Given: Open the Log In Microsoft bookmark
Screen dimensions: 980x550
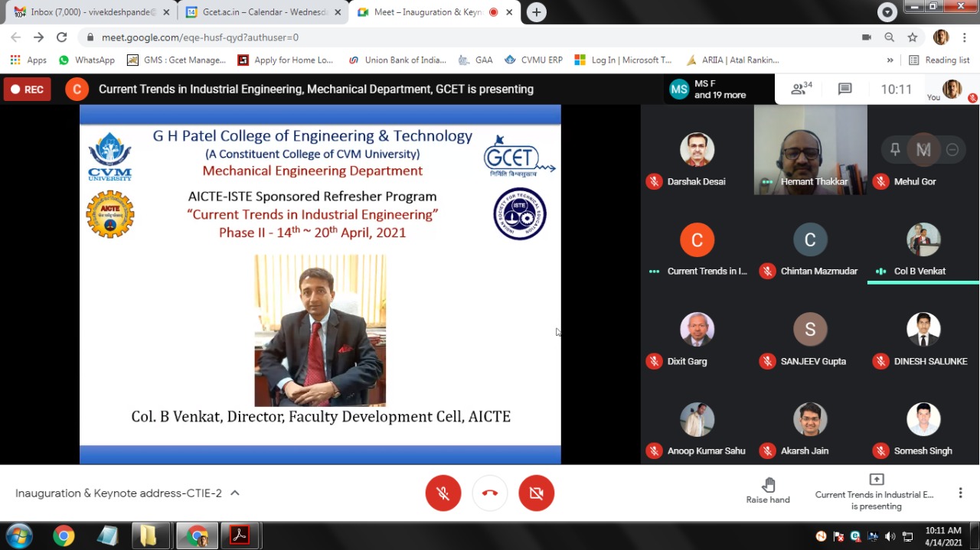Looking at the screenshot, I should [623, 60].
